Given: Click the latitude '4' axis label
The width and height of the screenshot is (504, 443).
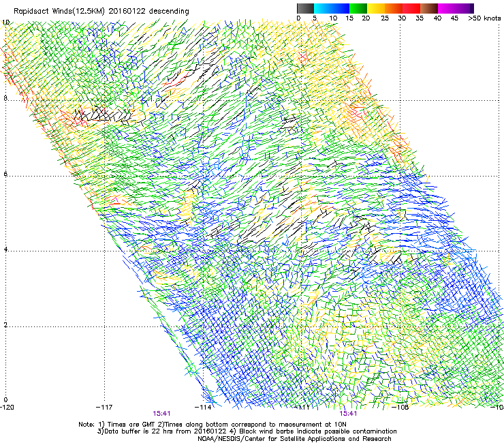Looking at the screenshot, I should point(5,249).
